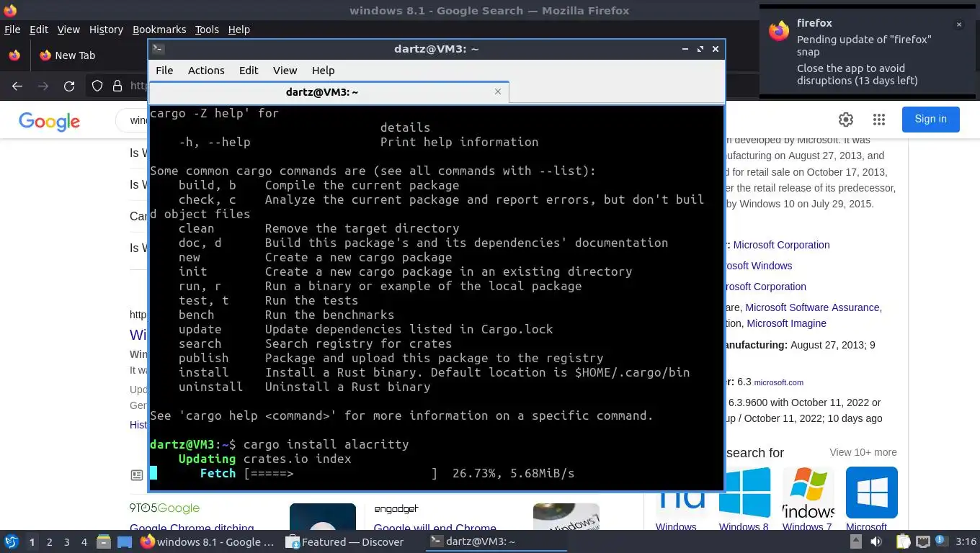Open Firefox Tools menu
The image size is (980, 553).
(x=207, y=30)
